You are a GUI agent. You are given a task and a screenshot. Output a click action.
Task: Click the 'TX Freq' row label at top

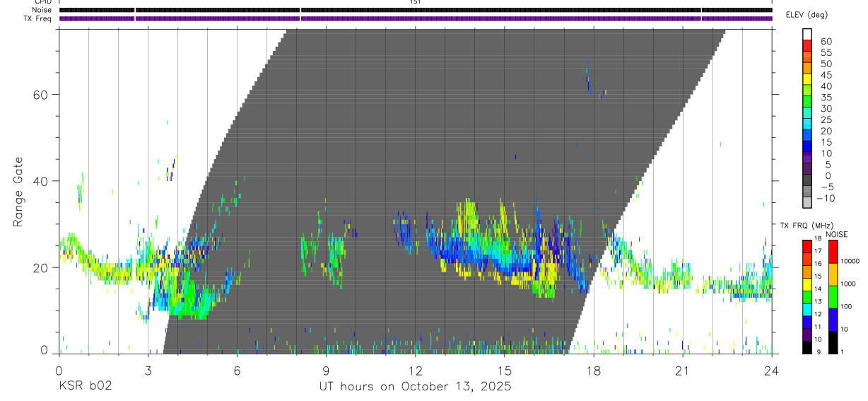(38, 18)
